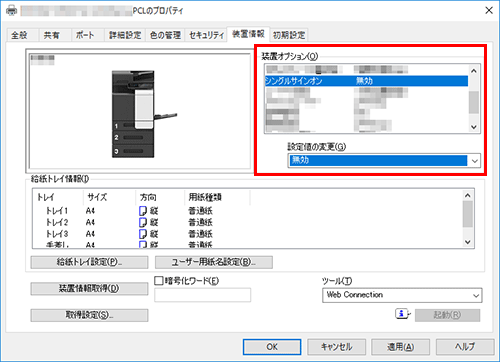Click the portrait orientation icon for トレイ2
This screenshot has height=362, width=500.
pyautogui.click(x=143, y=222)
